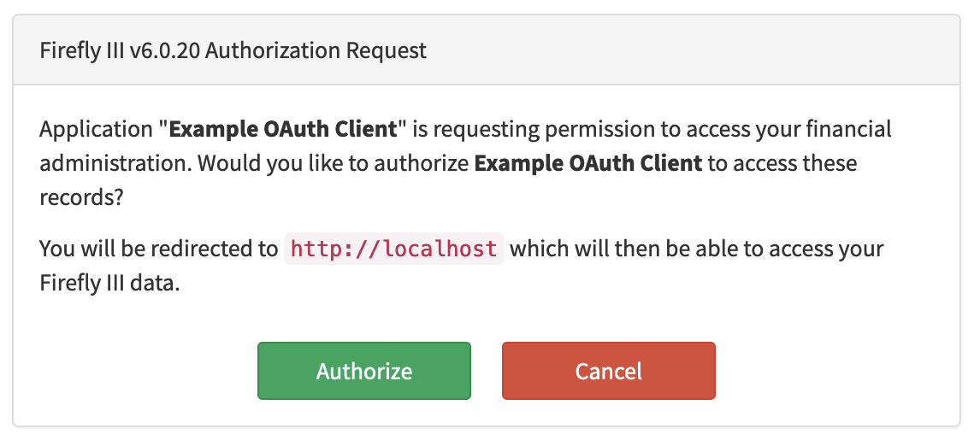This screenshot has width=980, height=446.
Task: Click the empty gray header area at right
Action: point(727,50)
